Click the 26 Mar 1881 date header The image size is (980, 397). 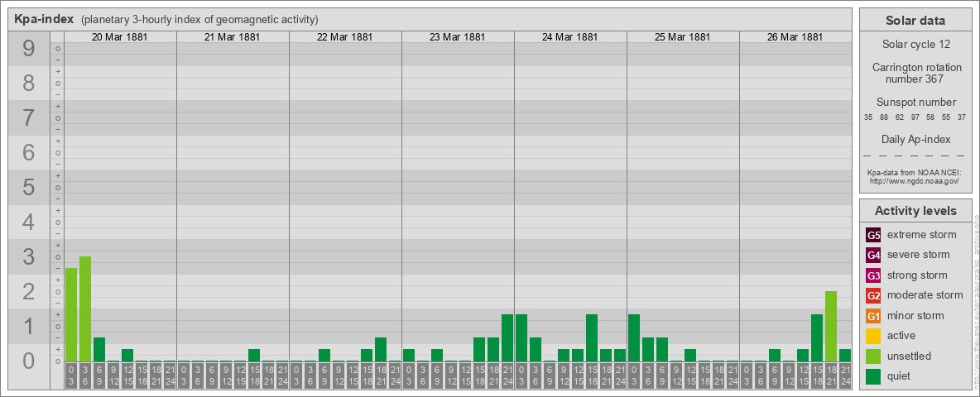coord(795,37)
